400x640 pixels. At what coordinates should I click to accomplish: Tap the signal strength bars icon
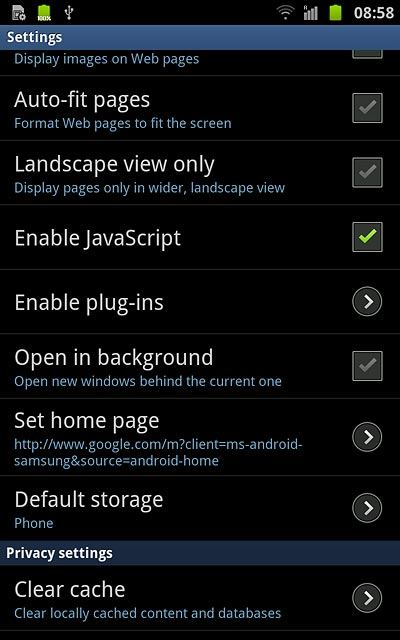click(x=310, y=12)
